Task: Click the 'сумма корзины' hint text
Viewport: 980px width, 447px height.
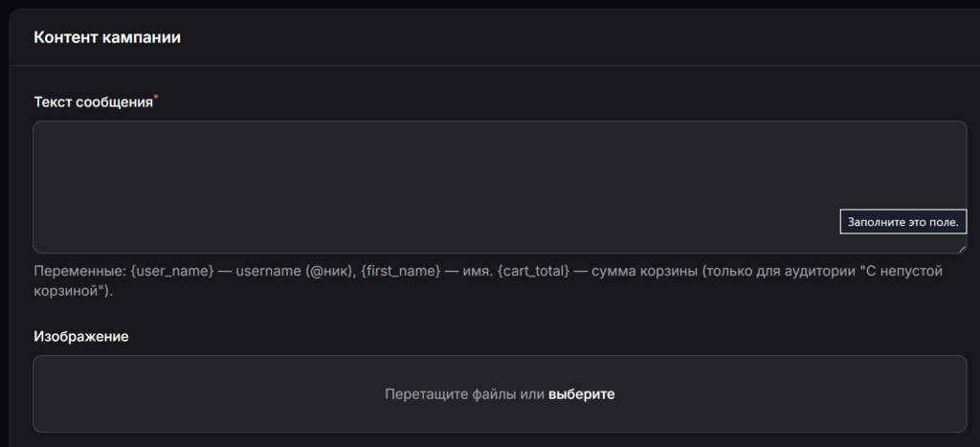Action: 644,272
